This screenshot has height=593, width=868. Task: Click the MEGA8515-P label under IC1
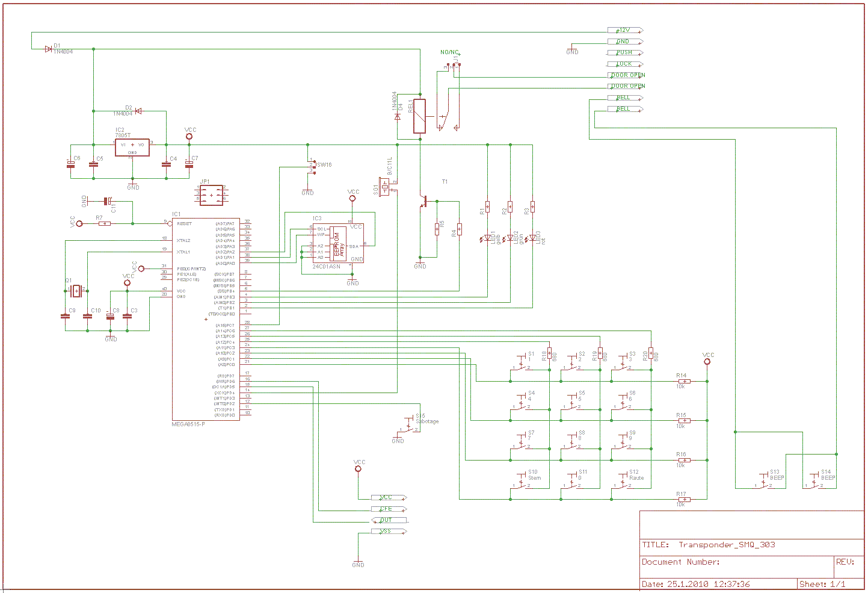tap(188, 424)
